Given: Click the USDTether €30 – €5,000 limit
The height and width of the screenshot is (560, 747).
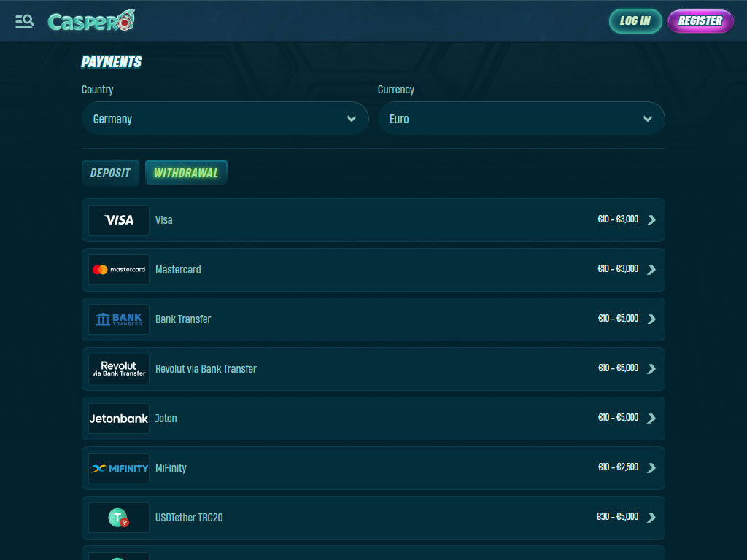Looking at the screenshot, I should (x=617, y=517).
